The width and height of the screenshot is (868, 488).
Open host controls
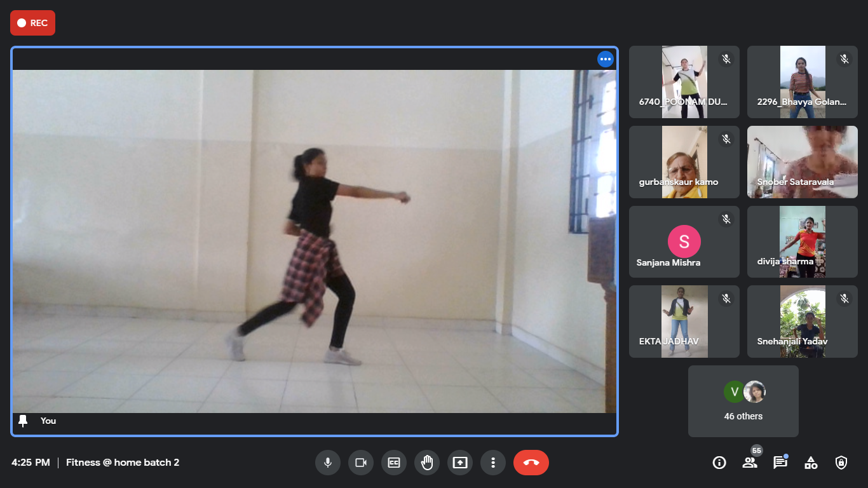pos(841,463)
